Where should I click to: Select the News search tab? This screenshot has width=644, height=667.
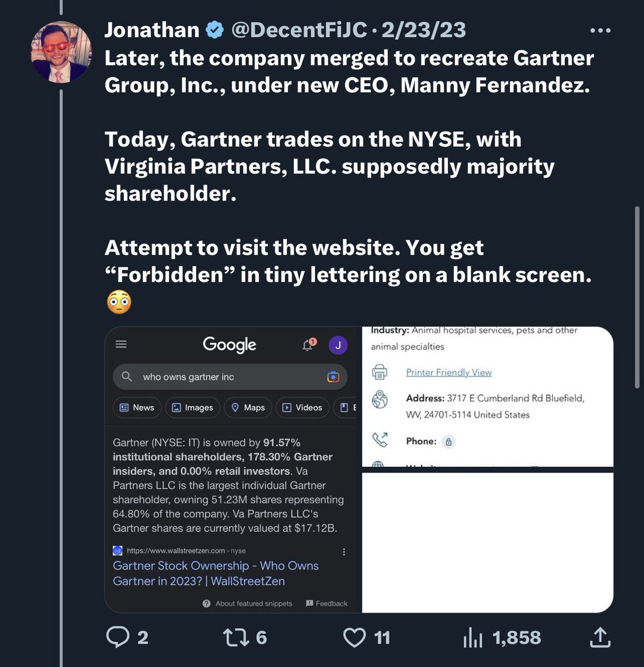(x=137, y=407)
